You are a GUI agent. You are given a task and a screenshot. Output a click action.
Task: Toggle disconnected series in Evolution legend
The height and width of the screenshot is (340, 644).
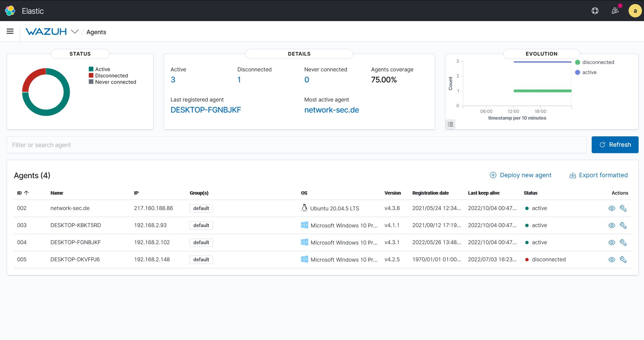pyautogui.click(x=595, y=62)
